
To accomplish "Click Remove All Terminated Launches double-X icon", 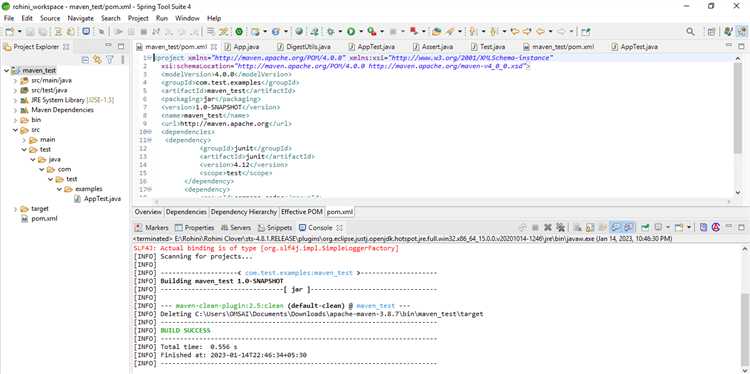I will point(560,228).
